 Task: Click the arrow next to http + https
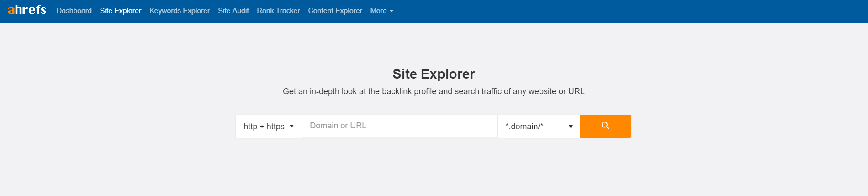tap(291, 126)
